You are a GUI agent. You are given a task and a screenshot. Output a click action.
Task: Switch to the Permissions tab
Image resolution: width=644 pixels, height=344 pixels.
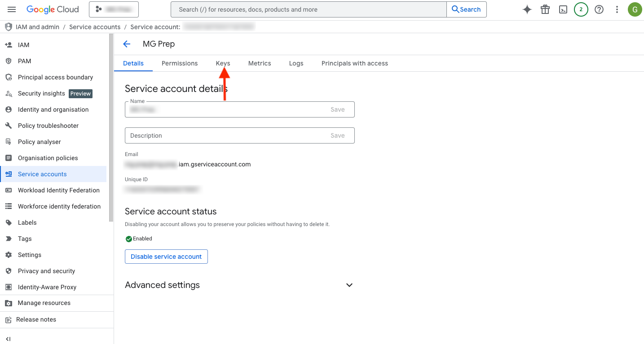[x=180, y=63]
